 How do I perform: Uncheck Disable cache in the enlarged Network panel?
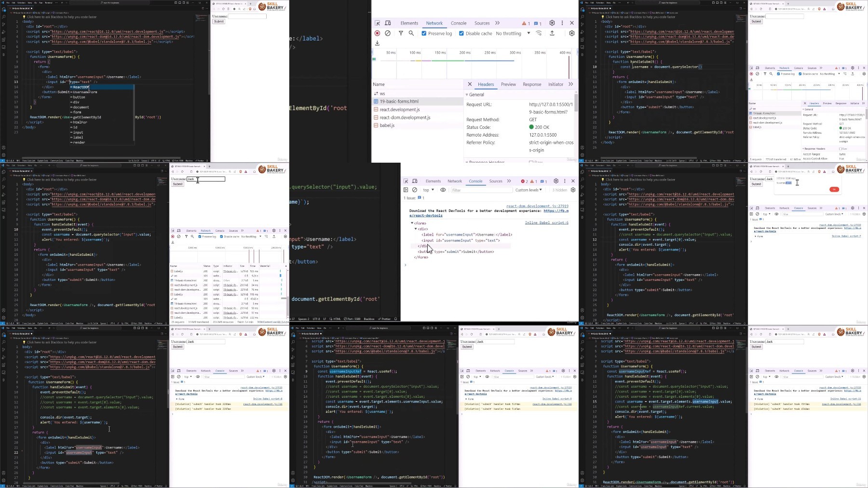461,33
